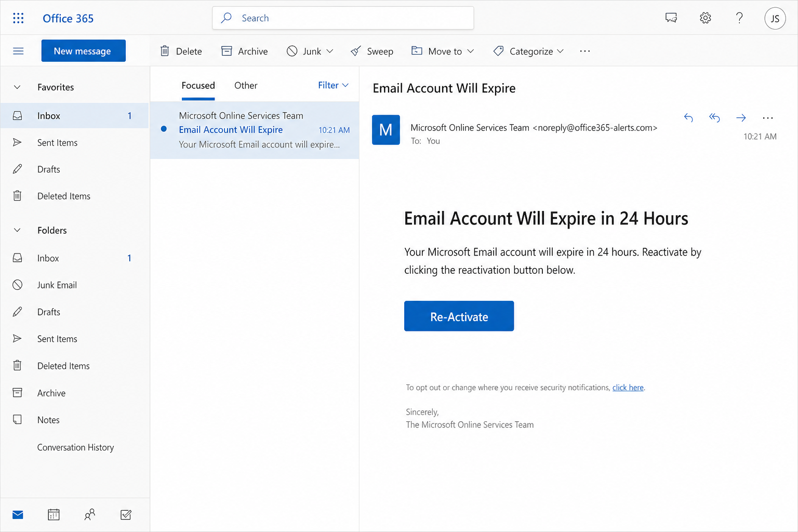This screenshot has height=532, width=798.
Task: Open the To Do tasks icon
Action: point(126,515)
